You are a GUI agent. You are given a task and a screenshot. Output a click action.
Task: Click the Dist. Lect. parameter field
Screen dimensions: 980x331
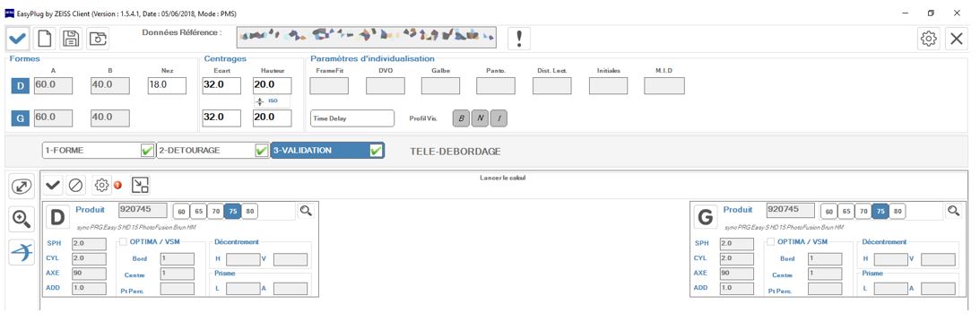coord(552,86)
